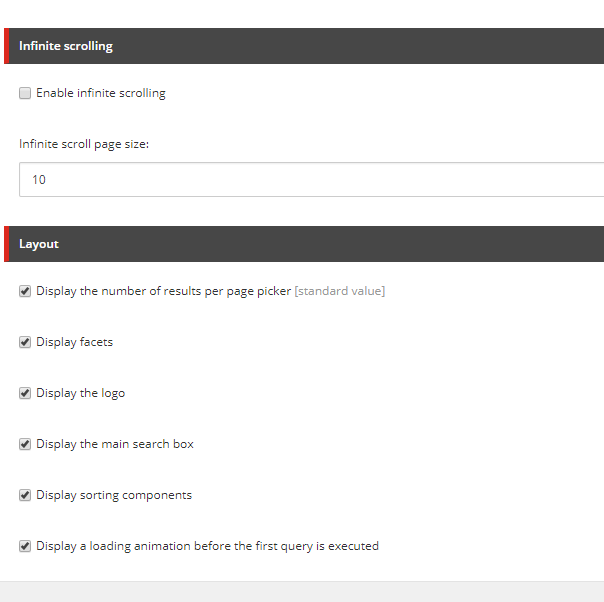This screenshot has height=602, width=604.
Task: Click the 'Display the logo' label text
Action: [80, 394]
